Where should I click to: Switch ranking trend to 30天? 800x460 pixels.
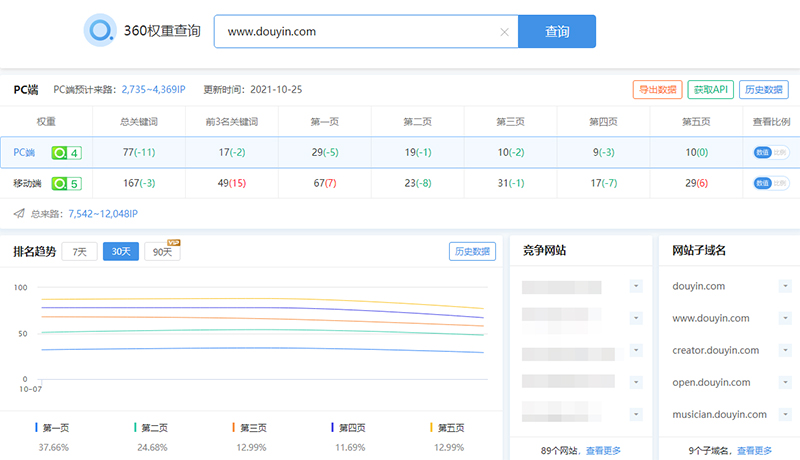click(x=121, y=251)
